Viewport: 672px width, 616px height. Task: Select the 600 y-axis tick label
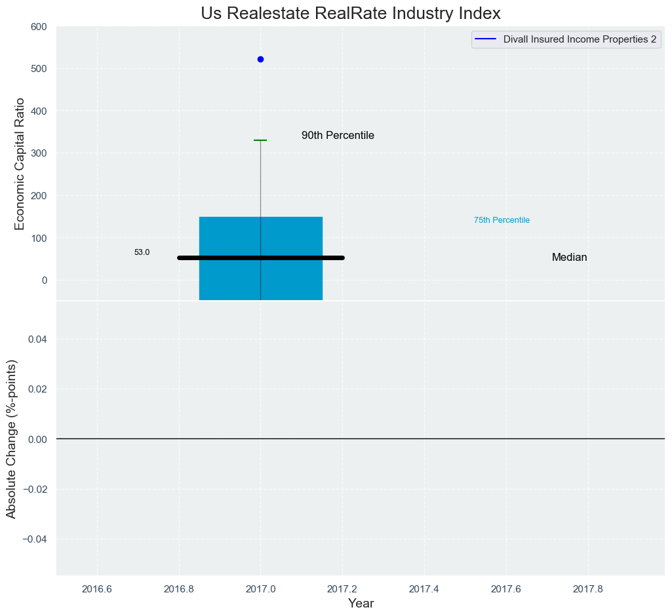(x=39, y=27)
